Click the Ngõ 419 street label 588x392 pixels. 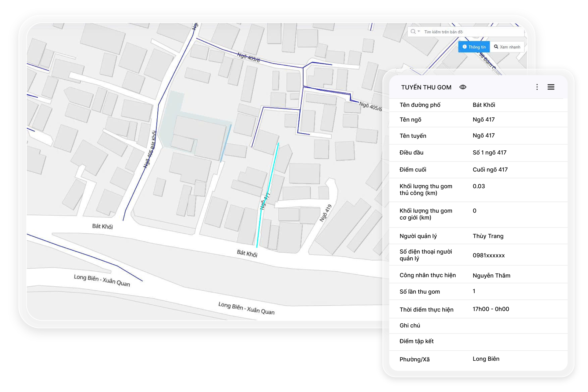[x=326, y=213]
